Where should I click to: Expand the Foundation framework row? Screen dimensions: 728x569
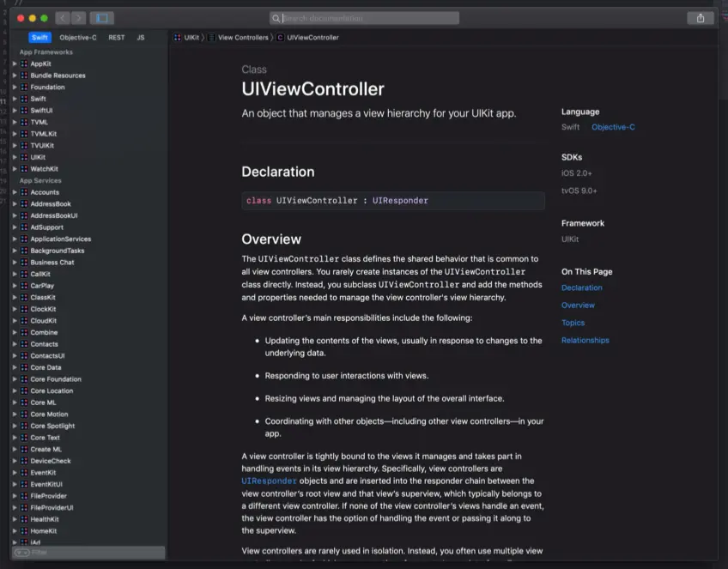15,87
